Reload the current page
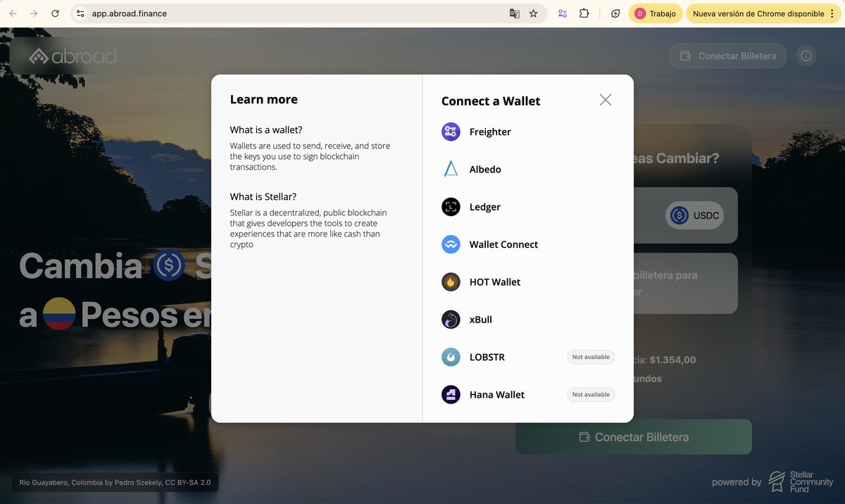 pos(56,13)
